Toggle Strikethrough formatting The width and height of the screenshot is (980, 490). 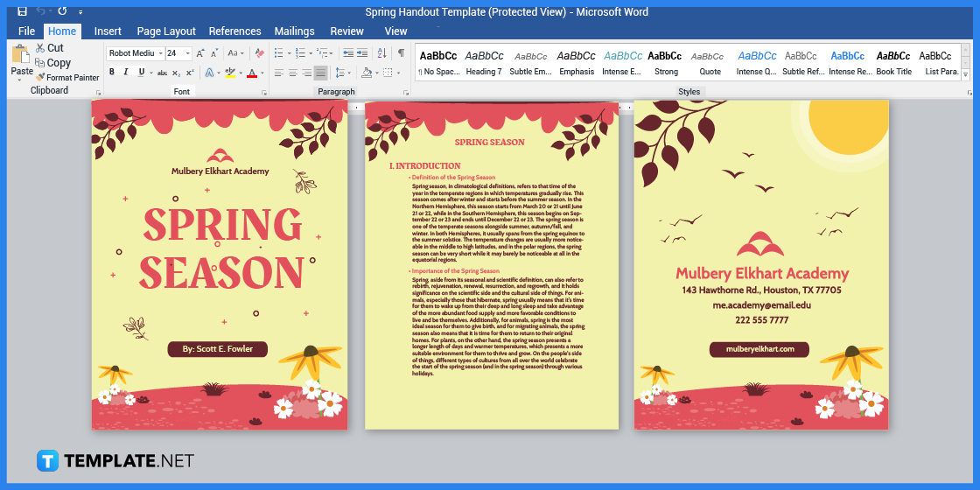click(162, 73)
